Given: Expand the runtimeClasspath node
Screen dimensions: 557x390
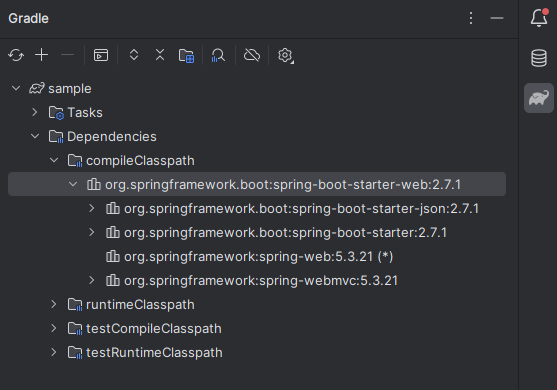Looking at the screenshot, I should pyautogui.click(x=54, y=304).
